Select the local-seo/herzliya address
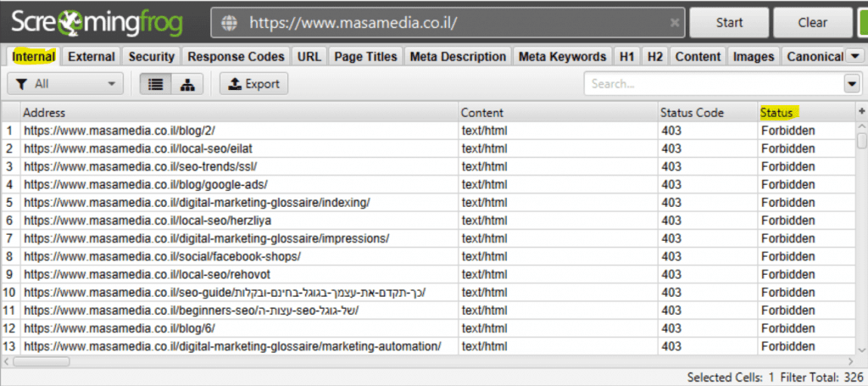This screenshot has height=386, width=868. 240,221
